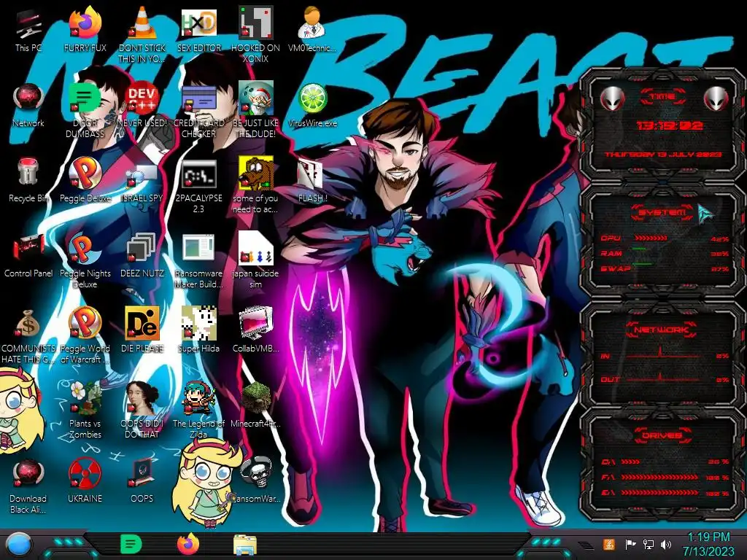
Task: Click the cyan arrow icon in SYSTEM widget
Action: click(705, 213)
